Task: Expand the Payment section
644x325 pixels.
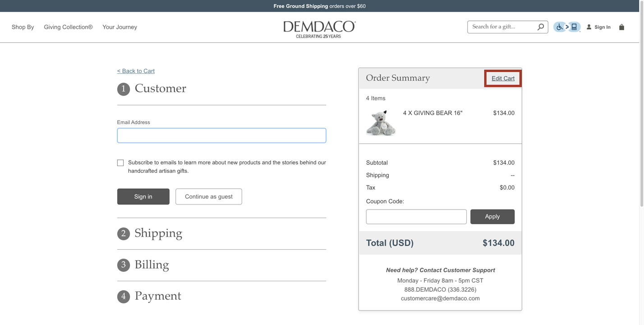Action: click(x=158, y=297)
